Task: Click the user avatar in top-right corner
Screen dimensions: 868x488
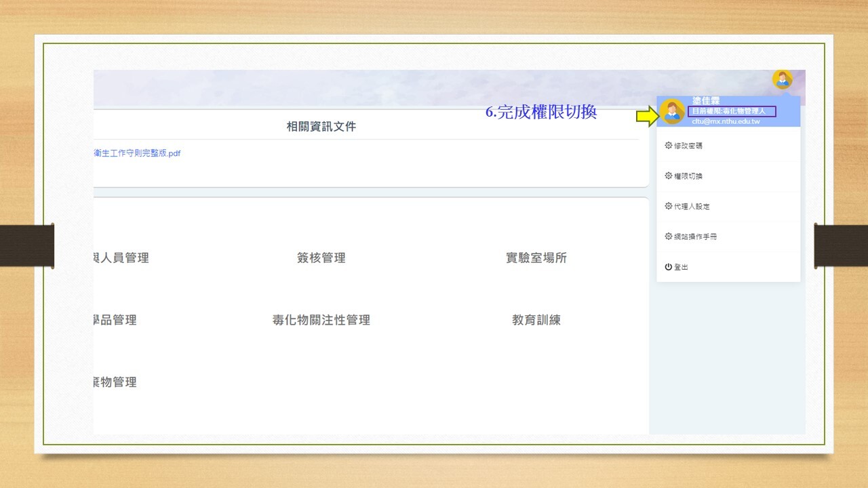Action: pos(782,80)
